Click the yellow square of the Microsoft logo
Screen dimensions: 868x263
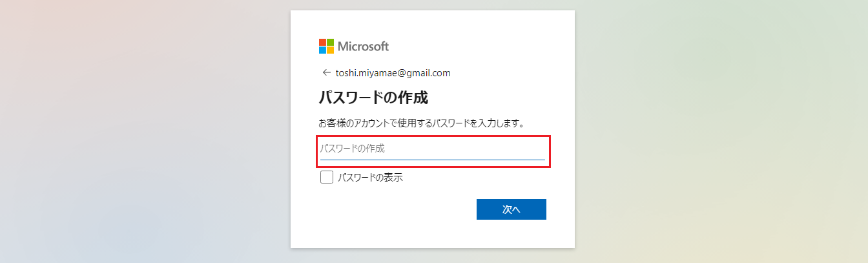click(330, 50)
